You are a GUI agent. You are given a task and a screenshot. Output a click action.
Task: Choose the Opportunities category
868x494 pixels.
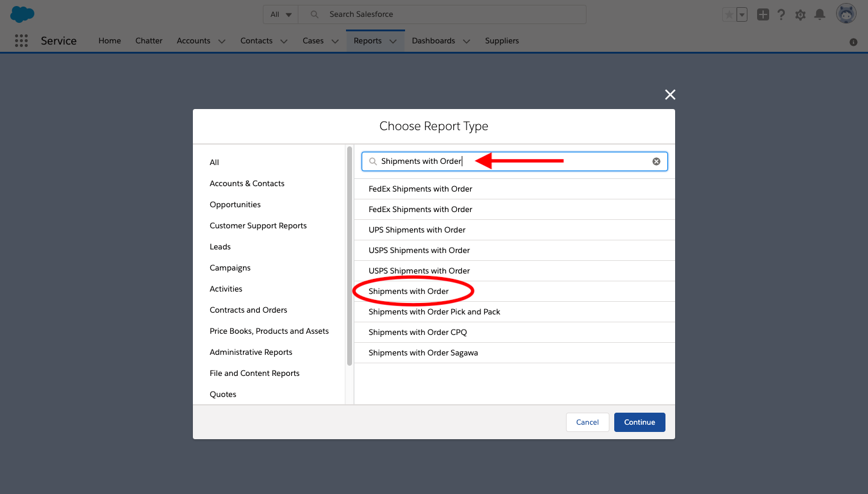pos(235,205)
